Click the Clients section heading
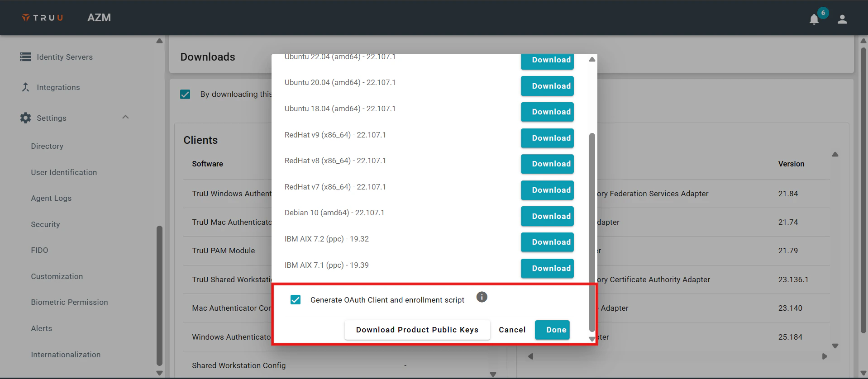The width and height of the screenshot is (868, 379). pyautogui.click(x=200, y=140)
